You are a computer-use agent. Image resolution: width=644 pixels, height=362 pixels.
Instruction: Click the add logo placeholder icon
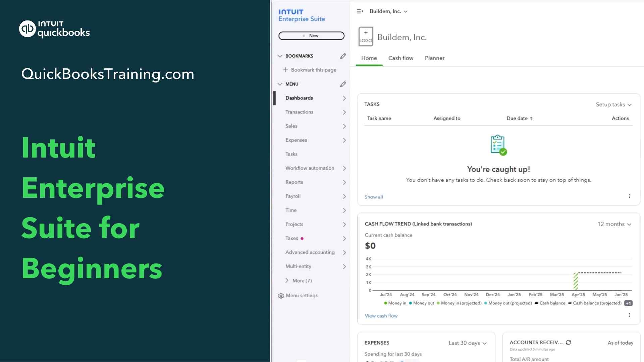pyautogui.click(x=366, y=37)
